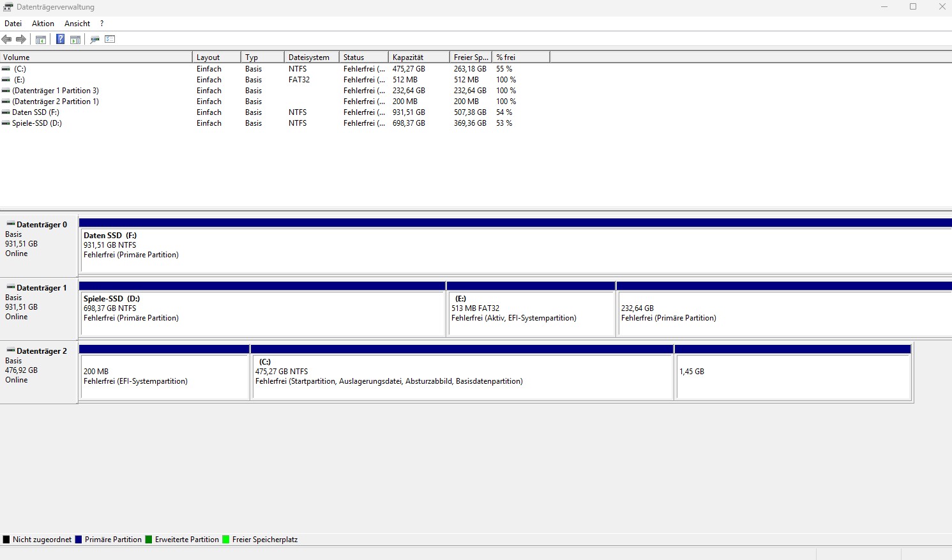952x560 pixels.
Task: Maximize the Datenträgerverwaltung window
Action: 913,7
